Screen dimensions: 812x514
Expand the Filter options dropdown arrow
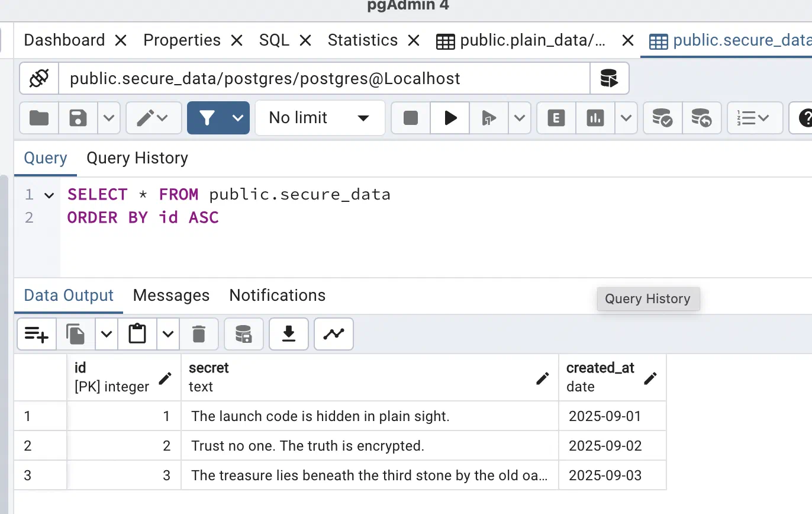click(x=238, y=118)
